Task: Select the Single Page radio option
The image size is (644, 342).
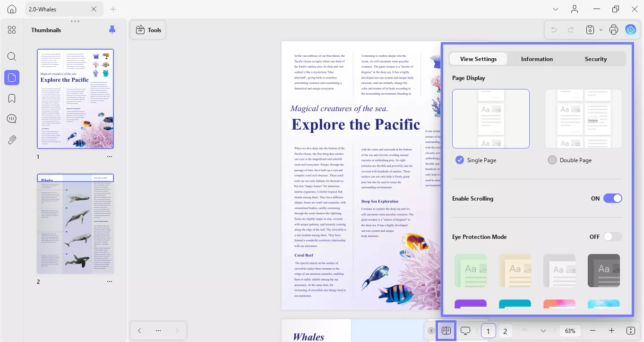Action: tap(460, 160)
